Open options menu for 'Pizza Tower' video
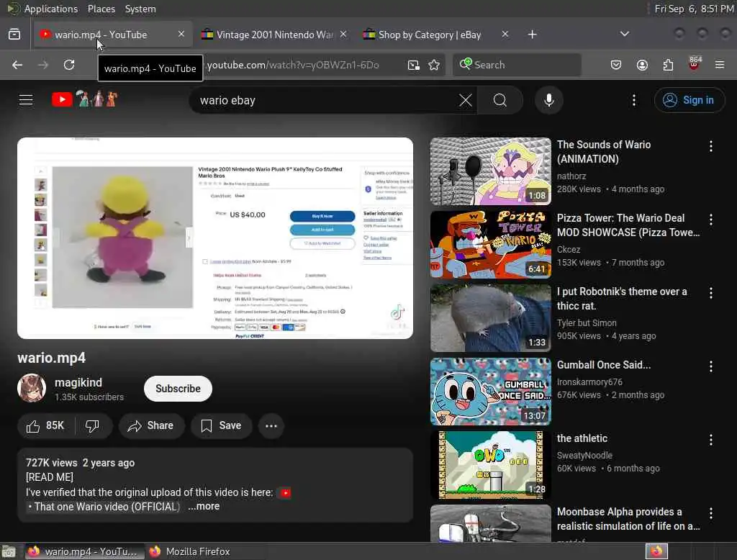The height and width of the screenshot is (560, 737). pos(710,220)
